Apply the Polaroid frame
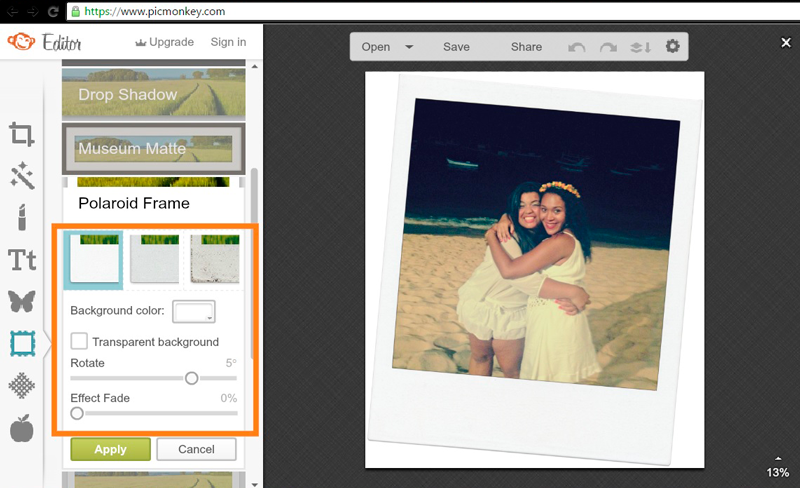Image resolution: width=800 pixels, height=488 pixels. tap(110, 449)
